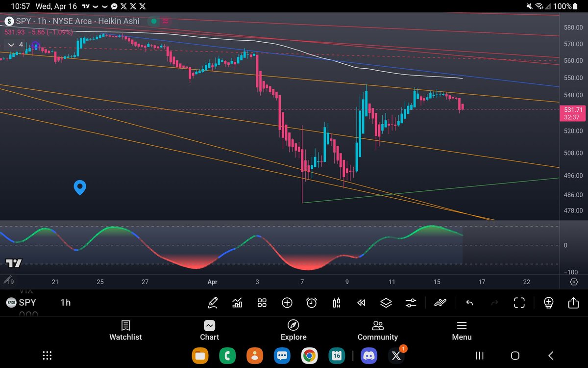
Task: Open Discord from the taskbar
Action: click(368, 356)
